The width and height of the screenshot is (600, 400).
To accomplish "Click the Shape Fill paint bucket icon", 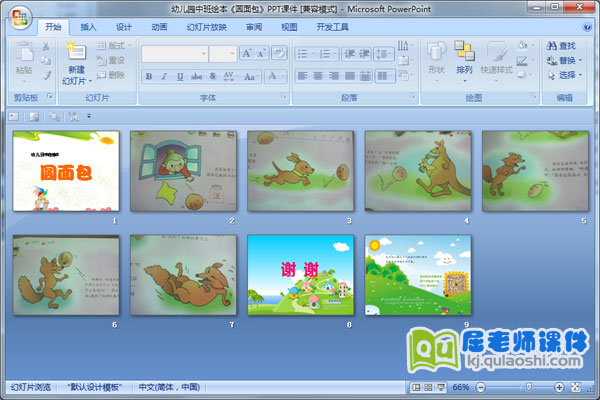I will tap(523, 46).
